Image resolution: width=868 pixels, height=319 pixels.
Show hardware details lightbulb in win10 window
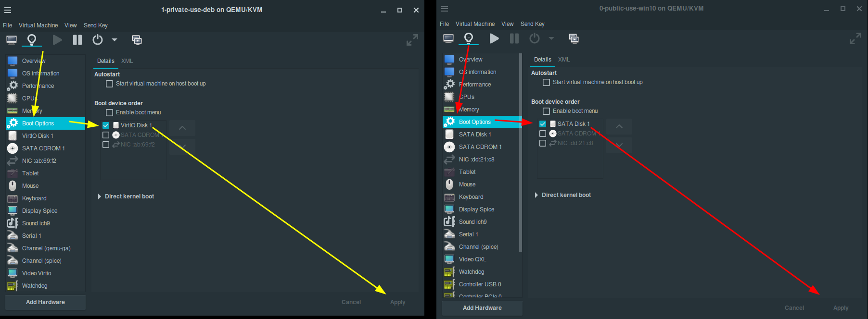click(469, 38)
